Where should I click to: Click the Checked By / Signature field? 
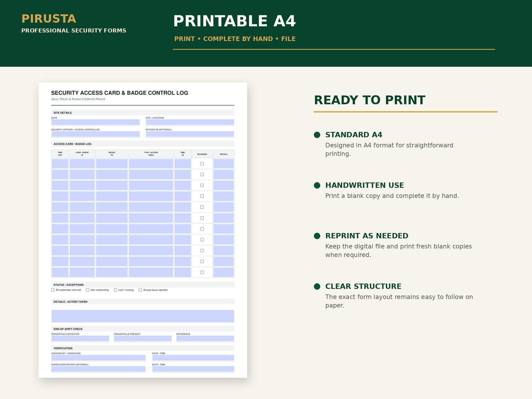coord(98,358)
